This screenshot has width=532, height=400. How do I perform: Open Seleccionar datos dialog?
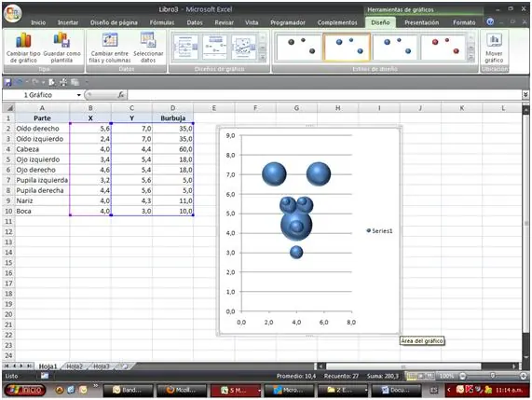[148, 48]
